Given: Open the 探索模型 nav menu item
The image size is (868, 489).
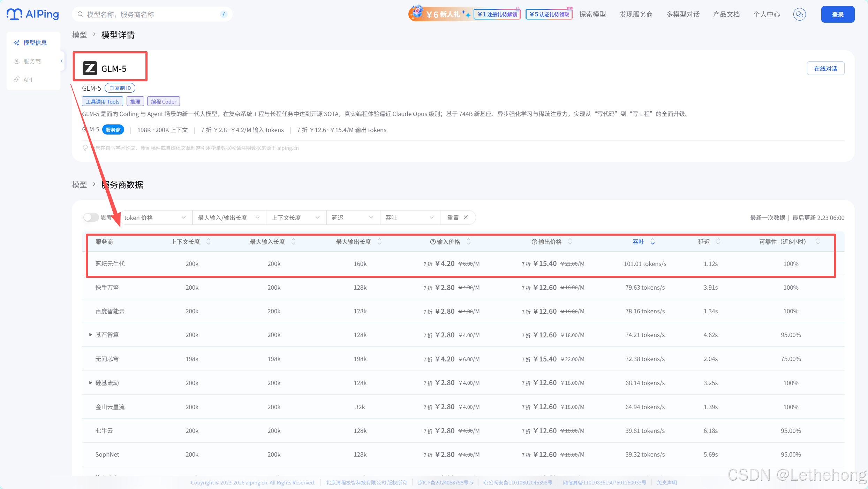Looking at the screenshot, I should (592, 14).
